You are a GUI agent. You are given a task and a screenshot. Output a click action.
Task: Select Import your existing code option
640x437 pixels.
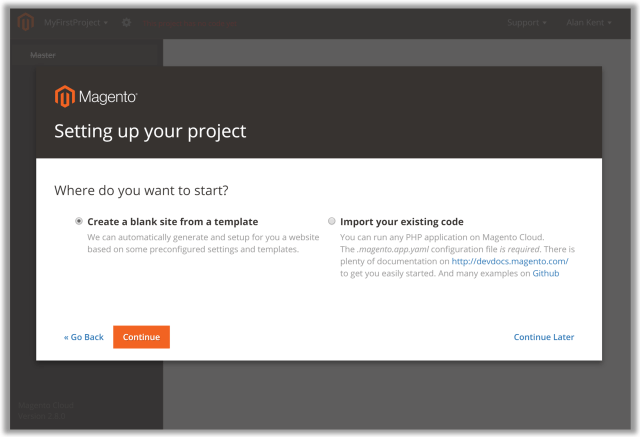coord(332,221)
